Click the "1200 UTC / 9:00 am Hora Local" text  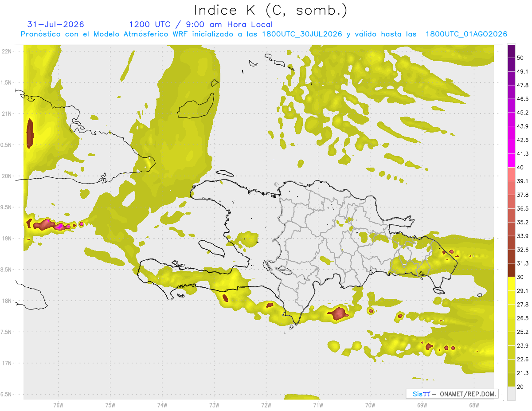click(x=201, y=24)
